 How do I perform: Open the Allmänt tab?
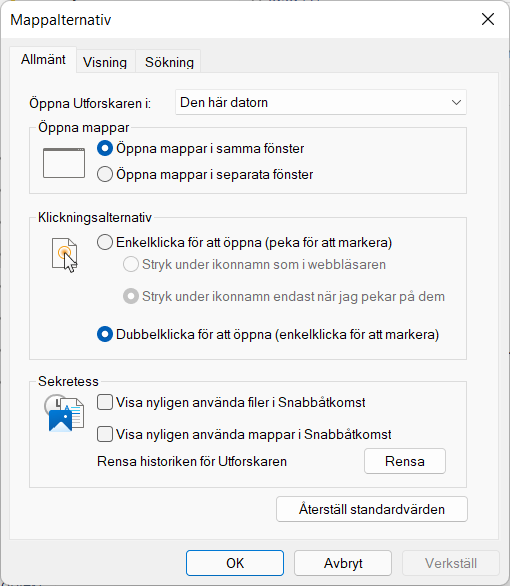43,59
